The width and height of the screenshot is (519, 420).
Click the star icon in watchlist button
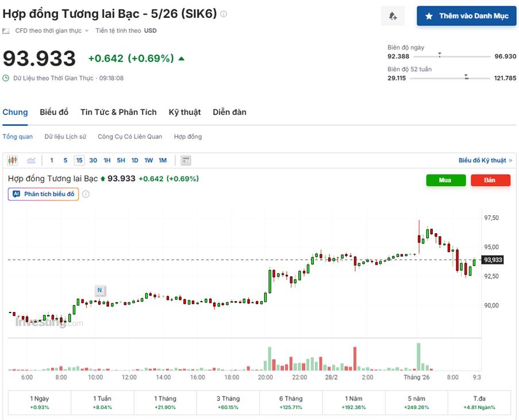tap(429, 16)
